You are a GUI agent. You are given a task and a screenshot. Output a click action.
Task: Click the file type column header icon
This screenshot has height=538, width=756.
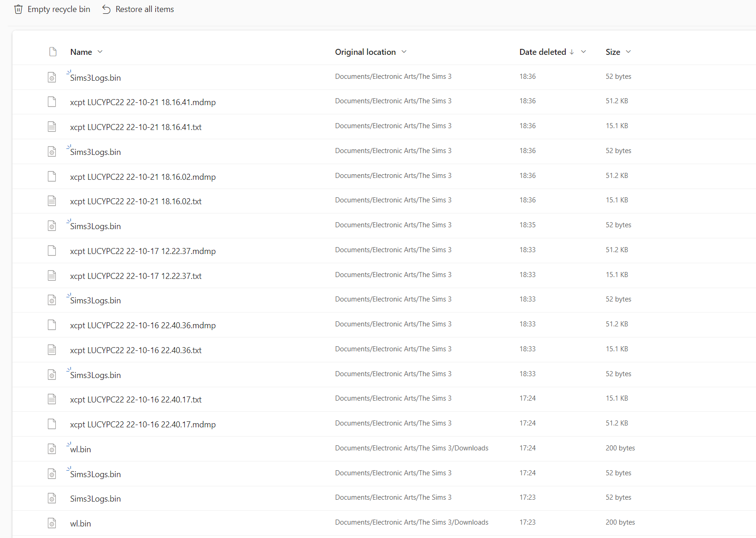(53, 52)
